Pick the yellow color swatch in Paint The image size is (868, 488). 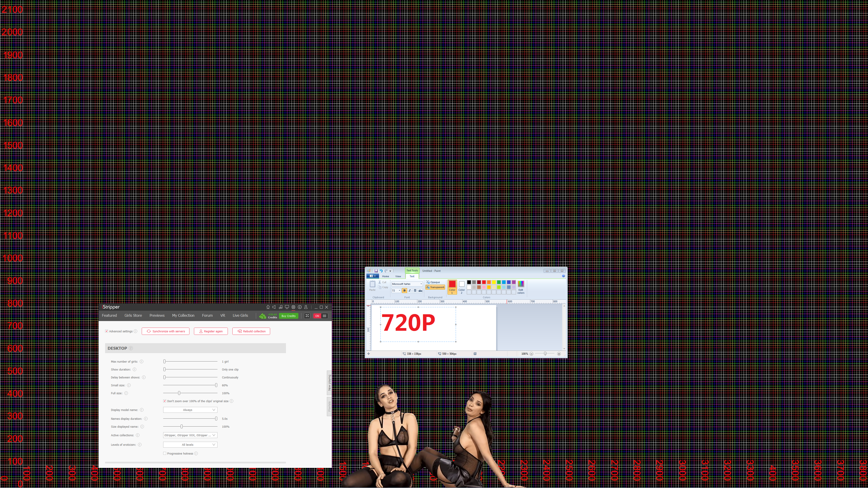tap(494, 282)
